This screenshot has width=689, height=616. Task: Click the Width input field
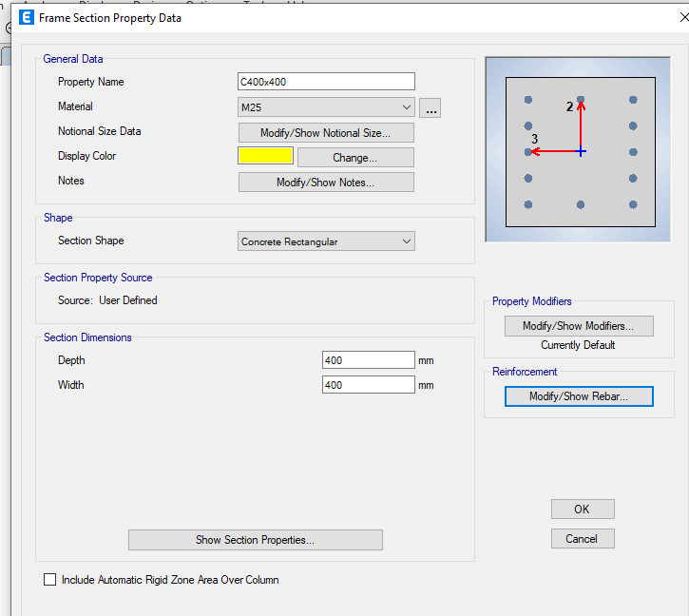pos(368,385)
